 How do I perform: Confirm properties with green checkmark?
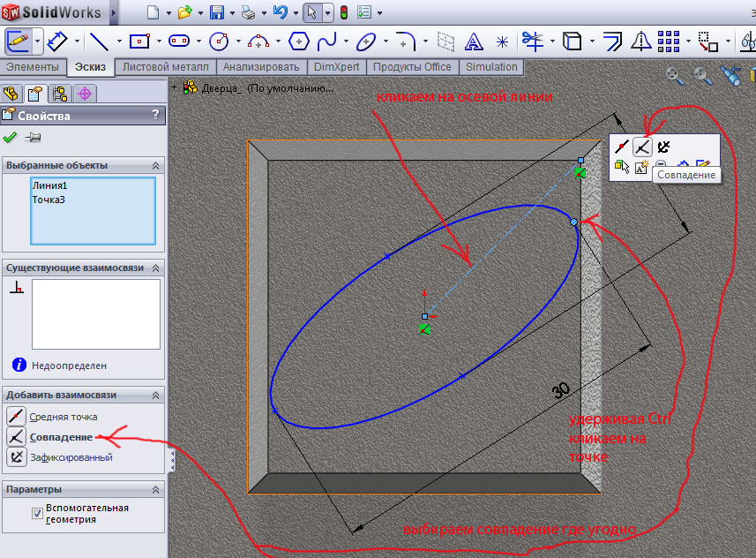pos(11,137)
